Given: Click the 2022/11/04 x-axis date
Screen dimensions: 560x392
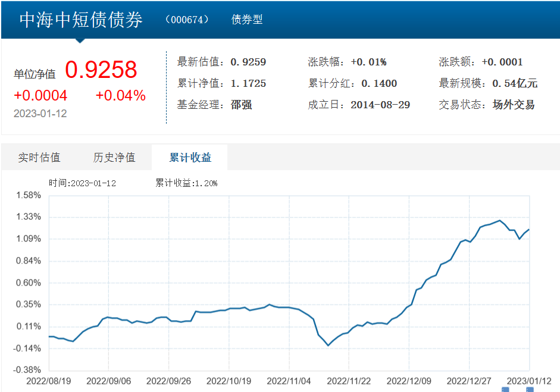Looking at the screenshot, I should click(289, 381).
